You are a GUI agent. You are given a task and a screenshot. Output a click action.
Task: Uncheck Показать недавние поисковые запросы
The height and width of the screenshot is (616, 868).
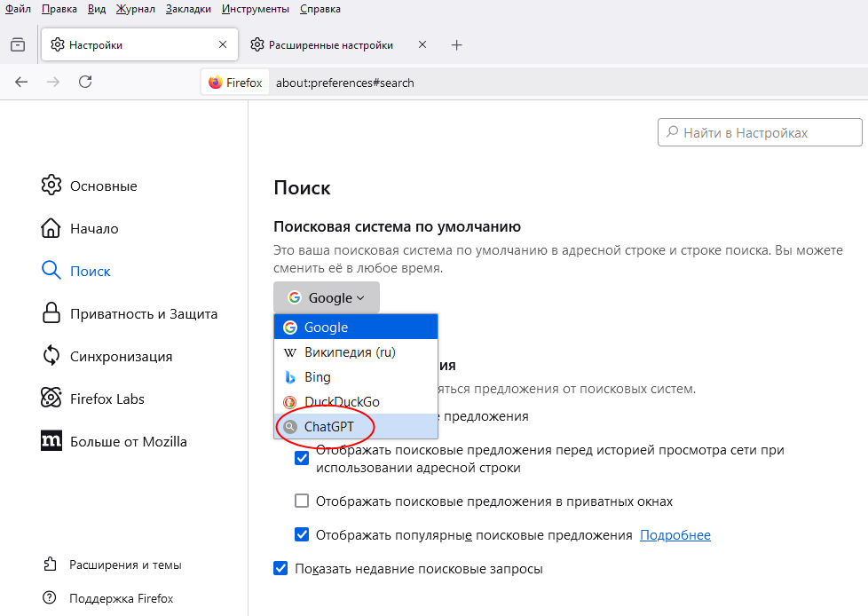[280, 568]
